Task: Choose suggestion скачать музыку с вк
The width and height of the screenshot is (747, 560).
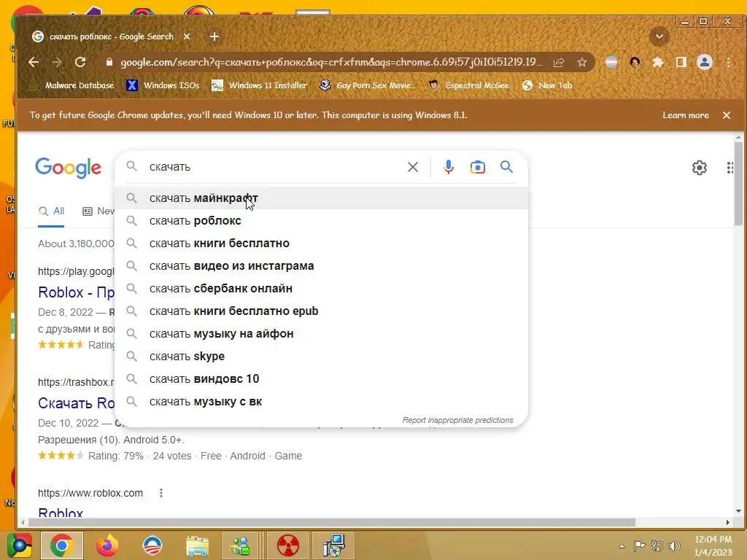Action: point(322,402)
